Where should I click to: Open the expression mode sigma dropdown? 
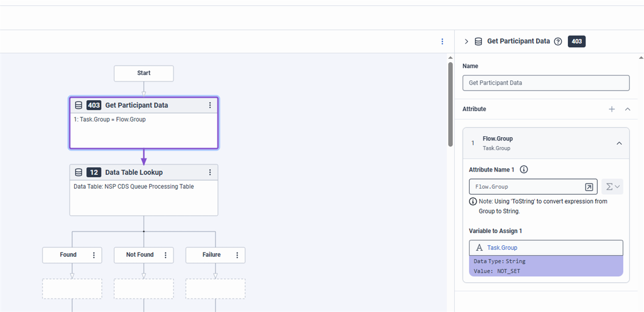point(612,187)
